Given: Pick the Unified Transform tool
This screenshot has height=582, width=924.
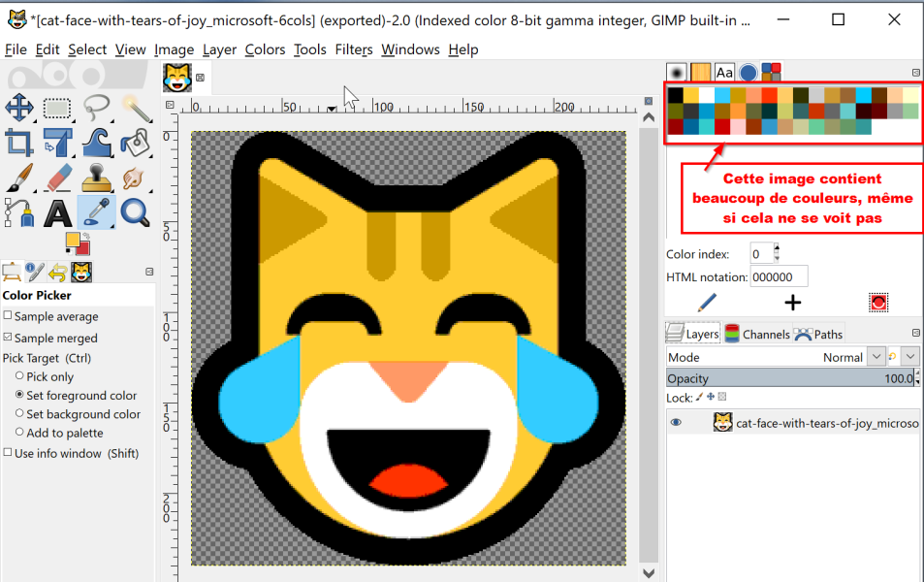Looking at the screenshot, I should pyautogui.click(x=57, y=143).
